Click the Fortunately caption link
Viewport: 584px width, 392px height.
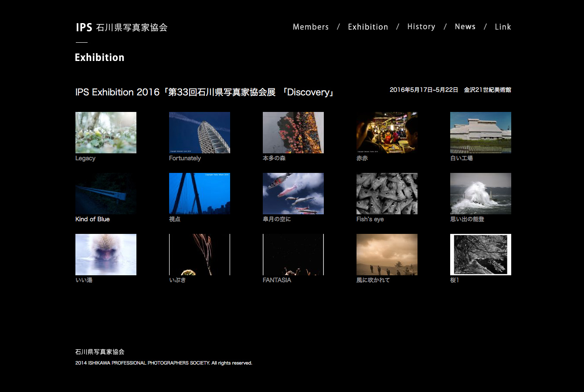click(185, 158)
